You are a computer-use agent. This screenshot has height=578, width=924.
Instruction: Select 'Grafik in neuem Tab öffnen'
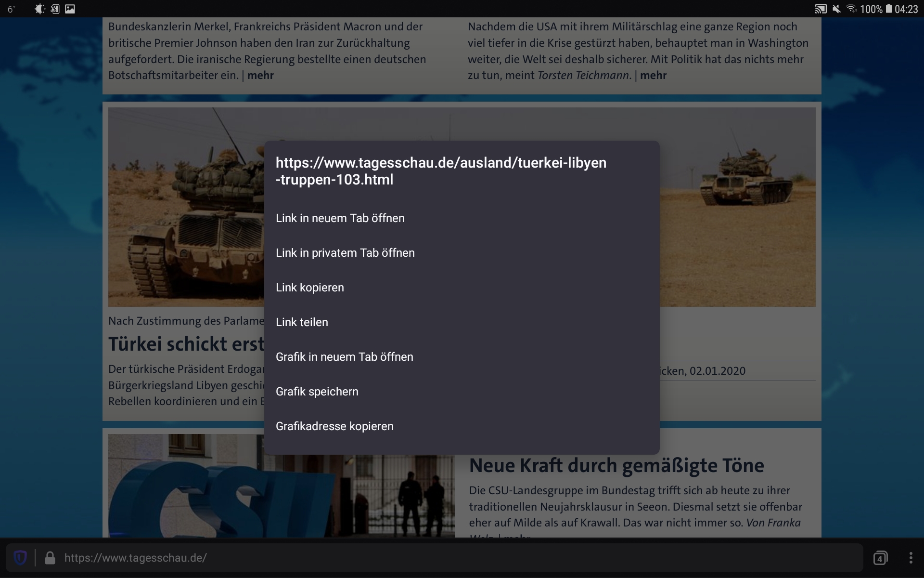pos(344,357)
